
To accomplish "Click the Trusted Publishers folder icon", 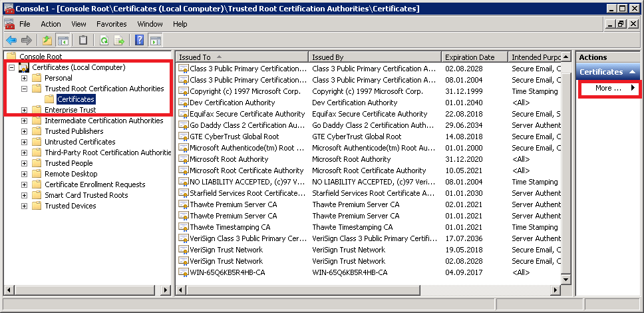I will pyautogui.click(x=37, y=131).
